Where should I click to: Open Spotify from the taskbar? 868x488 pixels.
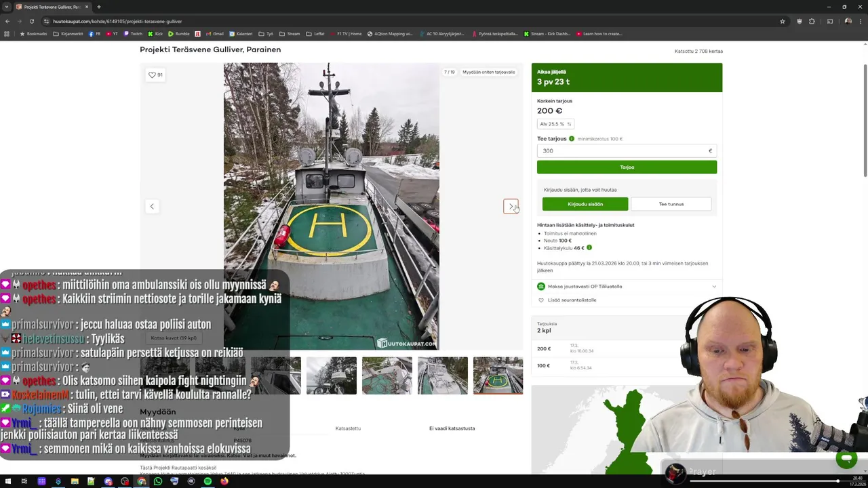click(x=208, y=481)
